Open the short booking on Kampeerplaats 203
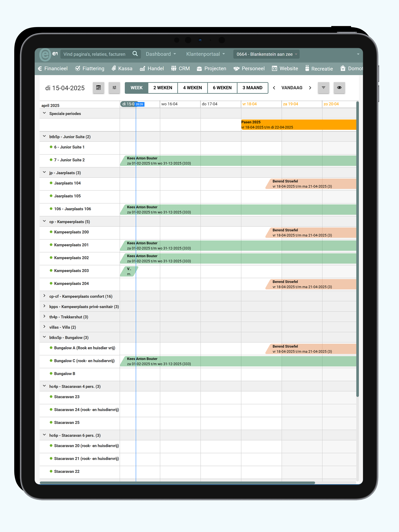The image size is (399, 532). (129, 271)
